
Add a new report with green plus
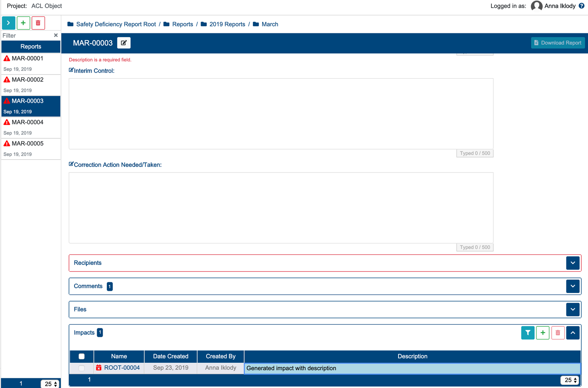[x=23, y=23]
